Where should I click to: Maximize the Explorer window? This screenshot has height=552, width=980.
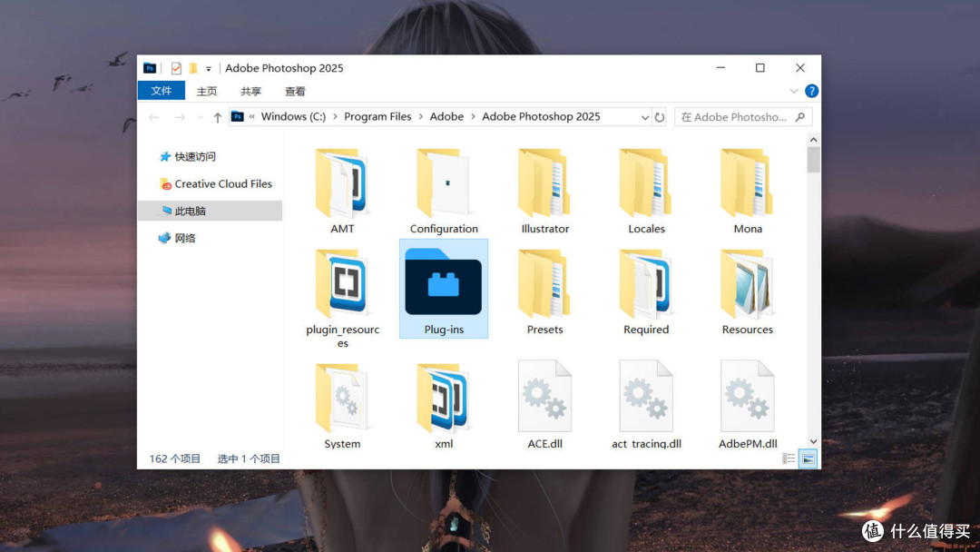[760, 67]
